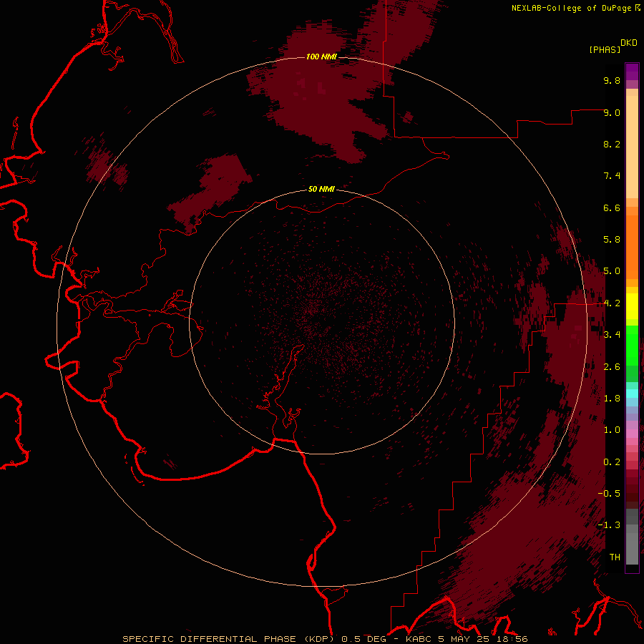Click the 6.6 value on the color scale
The width and height of the screenshot is (644, 644).
pyautogui.click(x=612, y=208)
